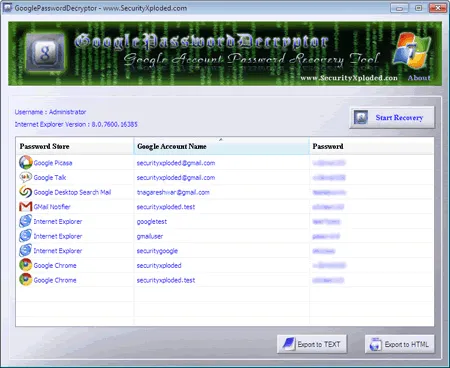
Task: Close the GooglePasswordDecryptor window
Action: pyautogui.click(x=438, y=8)
